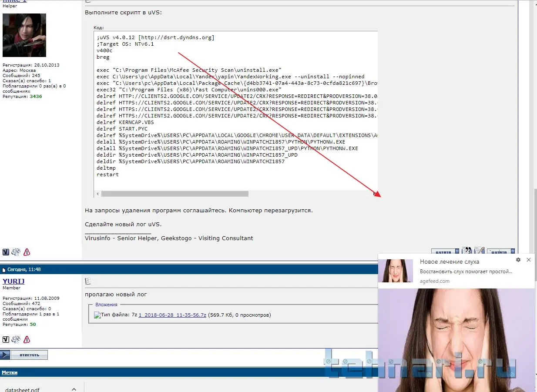The image size is (537, 392).
Task: Expand the datasheet.pdf download options chevron
Action: click(x=74, y=389)
